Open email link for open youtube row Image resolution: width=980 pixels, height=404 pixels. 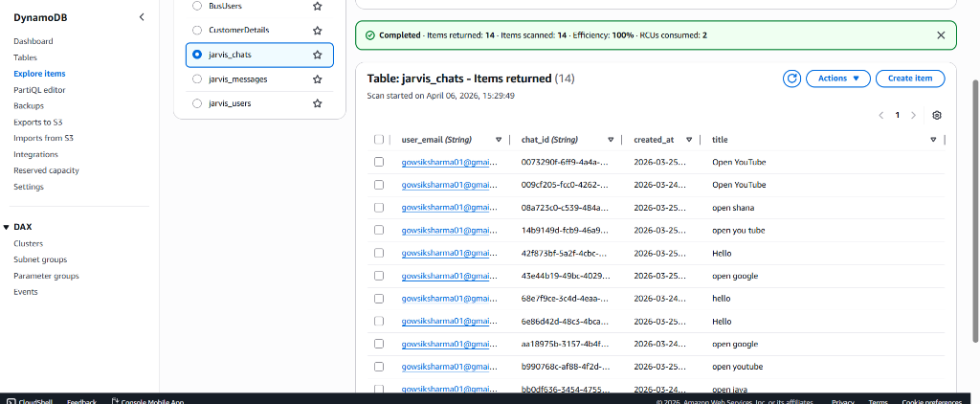[x=450, y=367]
